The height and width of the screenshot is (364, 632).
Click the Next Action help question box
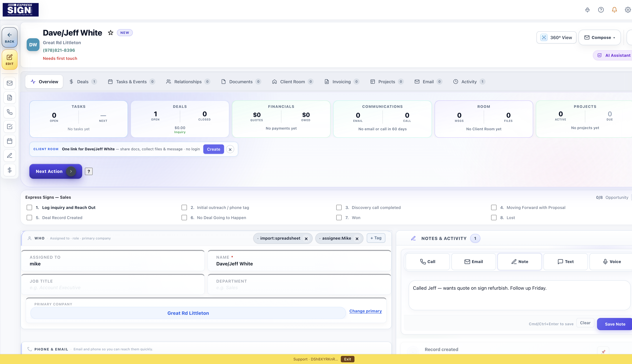pos(89,171)
